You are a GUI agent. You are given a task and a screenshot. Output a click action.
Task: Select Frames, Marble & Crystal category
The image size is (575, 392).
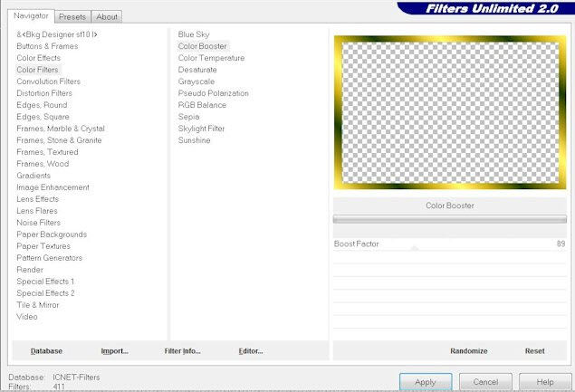pos(61,129)
